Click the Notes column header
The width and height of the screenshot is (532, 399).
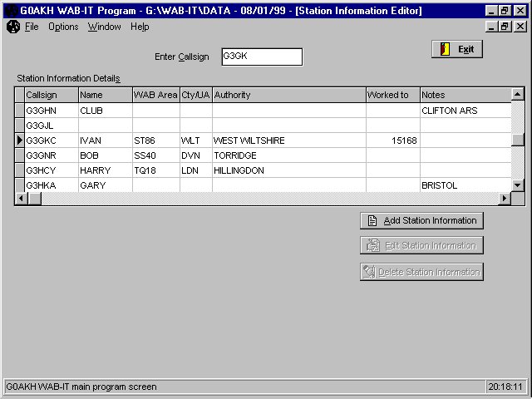click(x=465, y=95)
